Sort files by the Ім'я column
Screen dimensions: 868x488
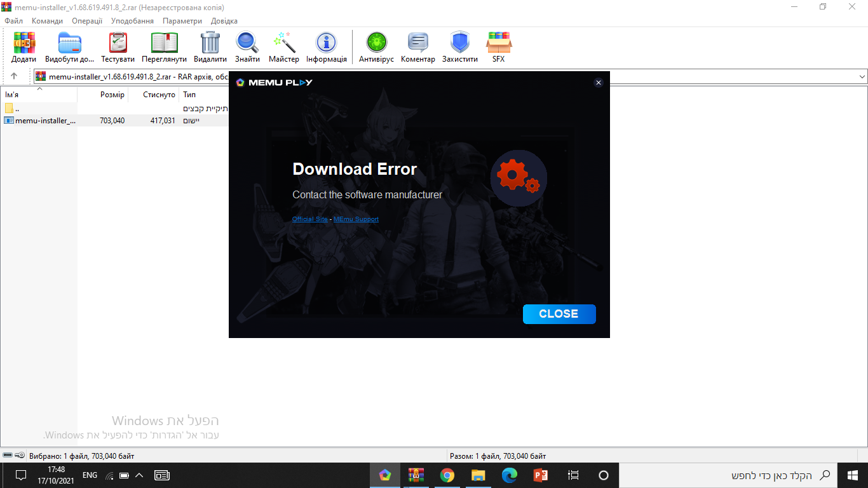pos(39,95)
